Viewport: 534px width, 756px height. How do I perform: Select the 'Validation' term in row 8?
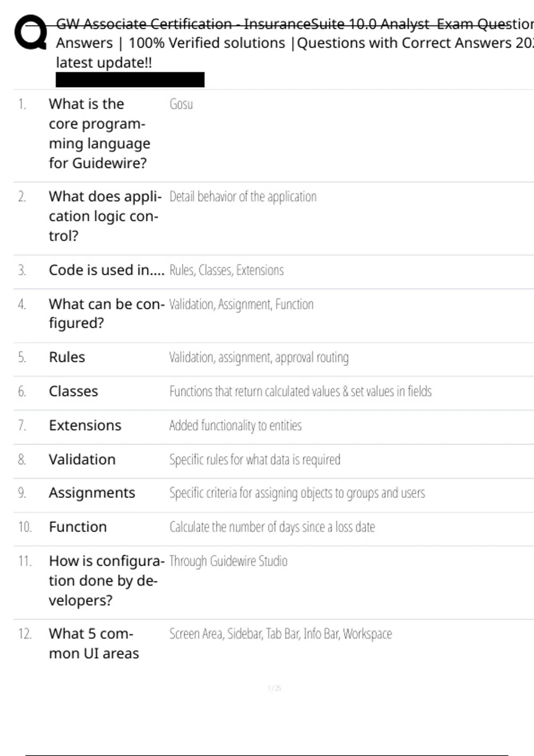pyautogui.click(x=82, y=459)
